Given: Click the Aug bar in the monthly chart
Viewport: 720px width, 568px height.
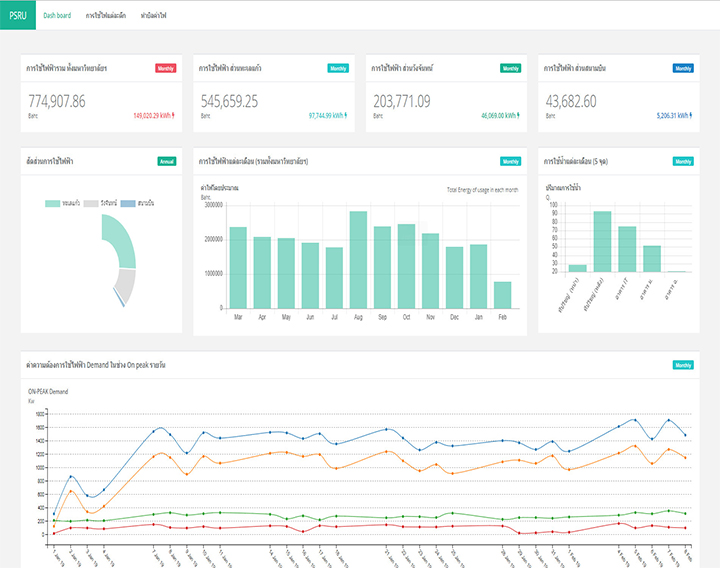Looking at the screenshot, I should pos(358,260).
